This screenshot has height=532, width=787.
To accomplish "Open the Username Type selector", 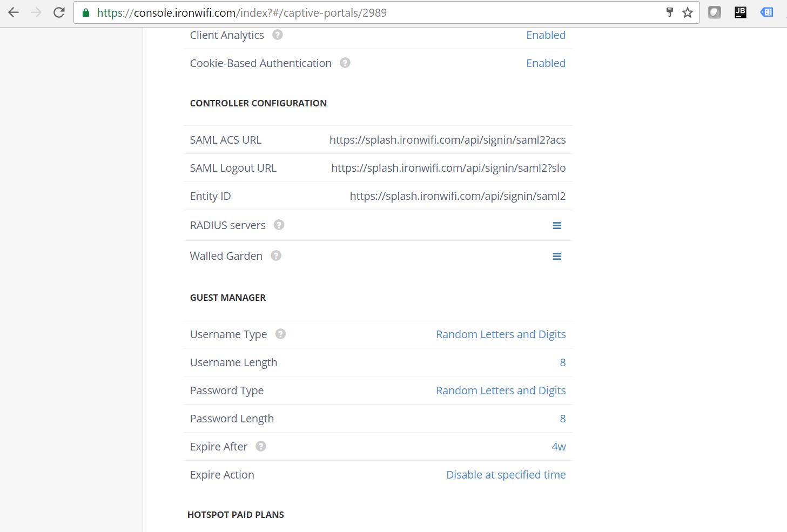I will [x=501, y=334].
